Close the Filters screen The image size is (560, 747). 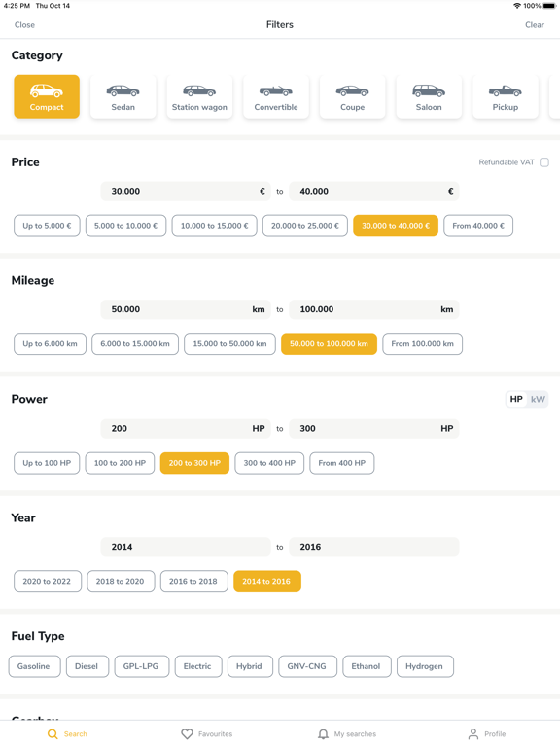pos(24,25)
